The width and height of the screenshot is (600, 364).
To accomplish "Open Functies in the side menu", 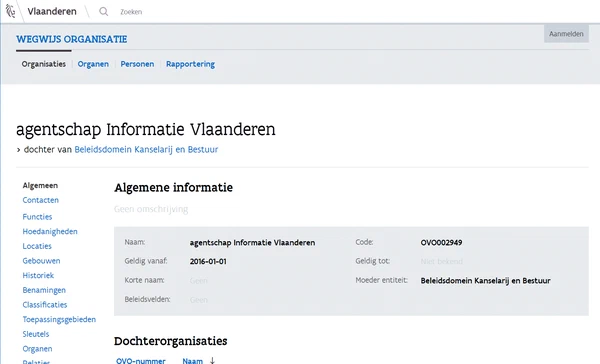I will click(37, 217).
